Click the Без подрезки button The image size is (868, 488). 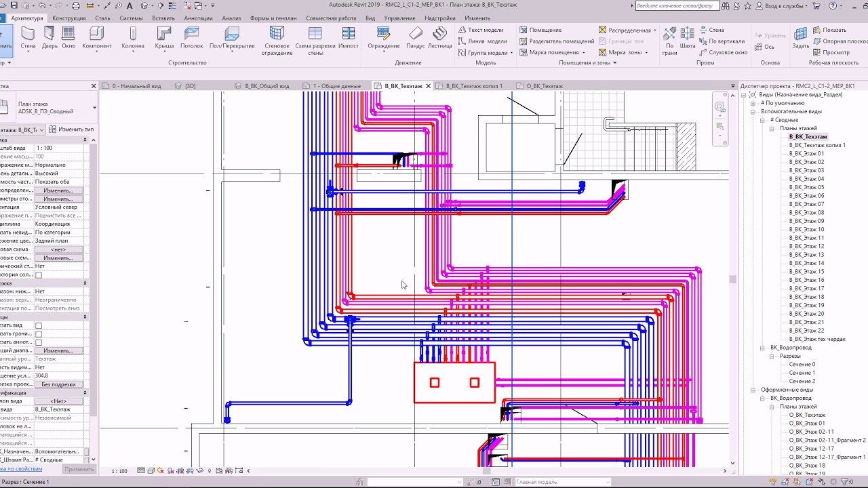(x=58, y=384)
